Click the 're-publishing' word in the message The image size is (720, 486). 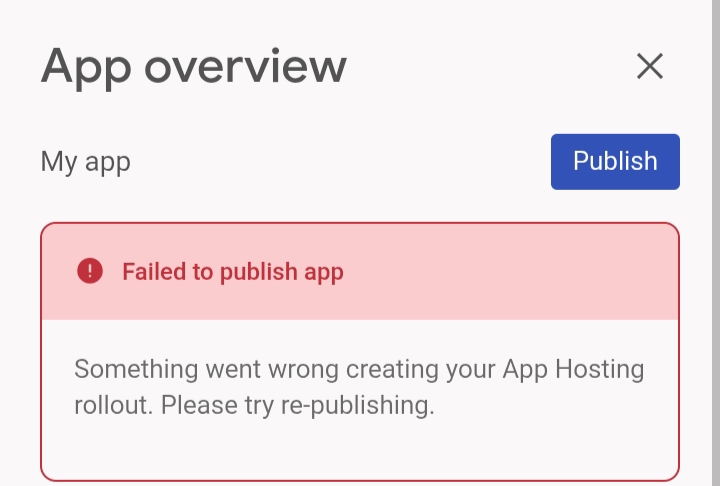(357, 406)
